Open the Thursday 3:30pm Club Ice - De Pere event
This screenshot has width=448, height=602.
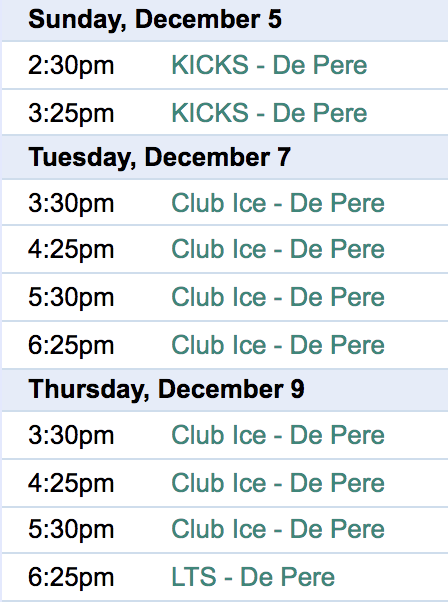278,435
